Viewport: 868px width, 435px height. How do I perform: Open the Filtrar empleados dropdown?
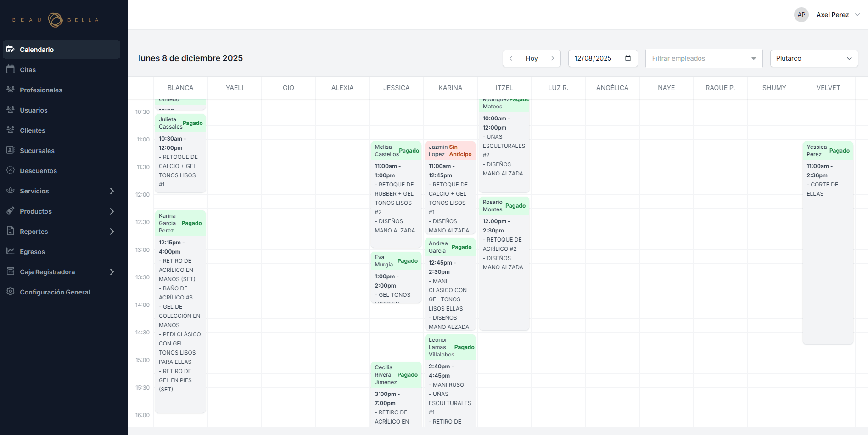703,58
